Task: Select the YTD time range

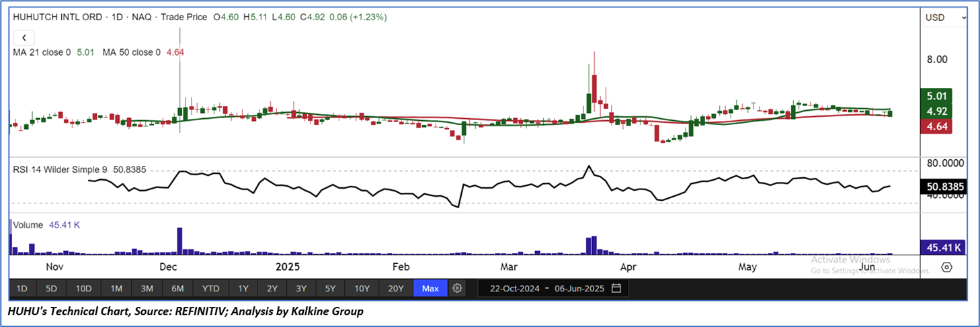Action: pos(210,289)
